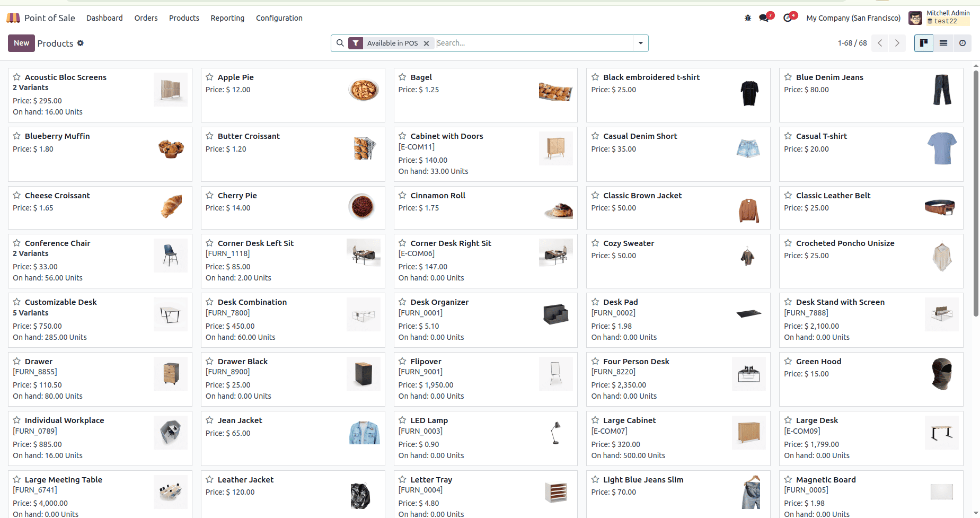This screenshot has width=980, height=518.
Task: Open the Reporting menu
Action: click(x=227, y=18)
